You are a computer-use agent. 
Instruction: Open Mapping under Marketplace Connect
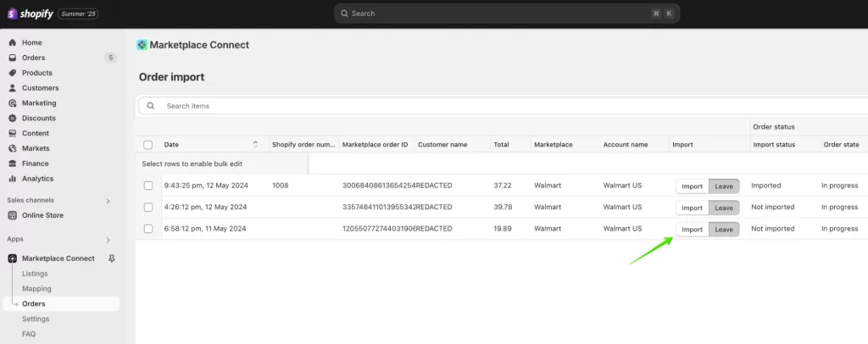(x=36, y=289)
